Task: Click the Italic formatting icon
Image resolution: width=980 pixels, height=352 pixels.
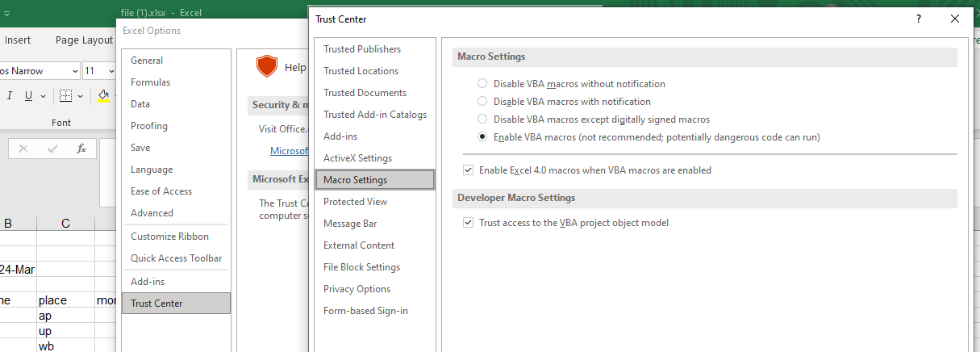Action: [10, 96]
